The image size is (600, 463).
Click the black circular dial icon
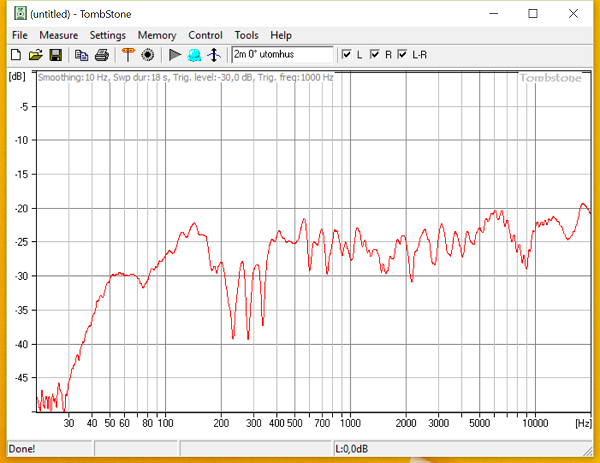pos(148,55)
